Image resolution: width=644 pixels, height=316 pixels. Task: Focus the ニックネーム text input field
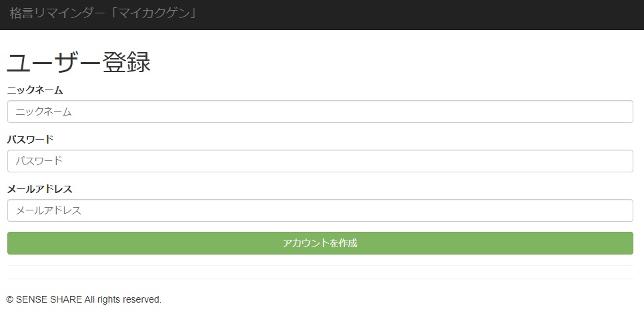tap(320, 112)
